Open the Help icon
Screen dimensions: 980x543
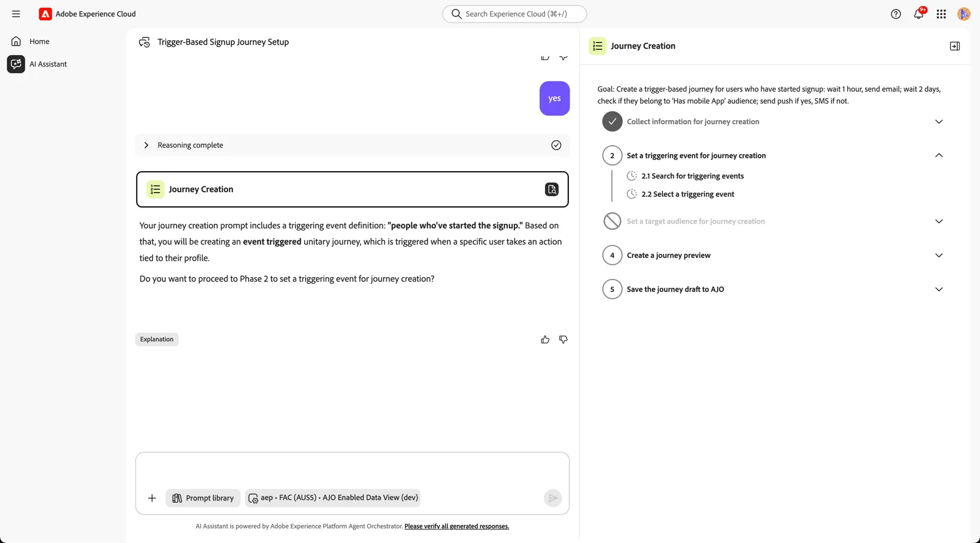coord(895,14)
